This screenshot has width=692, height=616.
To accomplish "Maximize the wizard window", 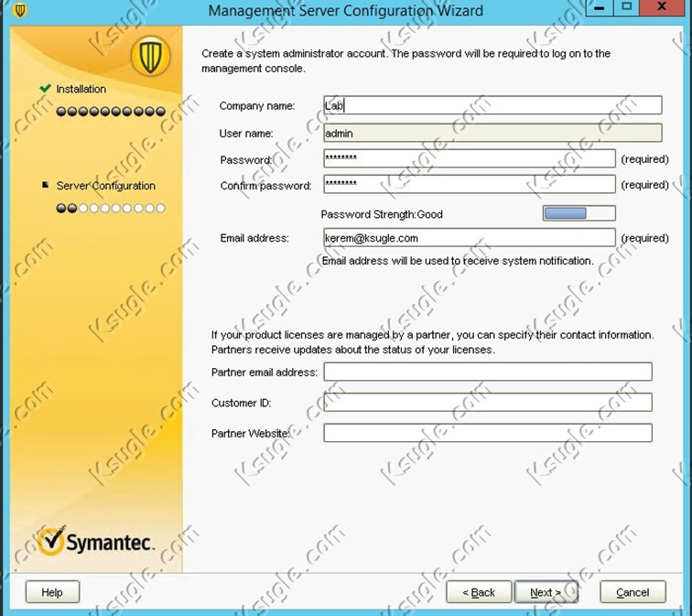I will (x=626, y=7).
